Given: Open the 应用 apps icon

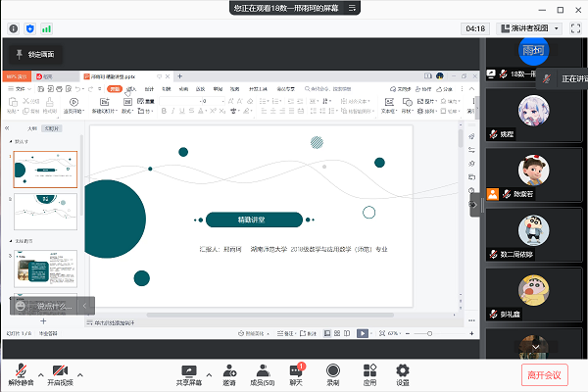Looking at the screenshot, I should 369,372.
